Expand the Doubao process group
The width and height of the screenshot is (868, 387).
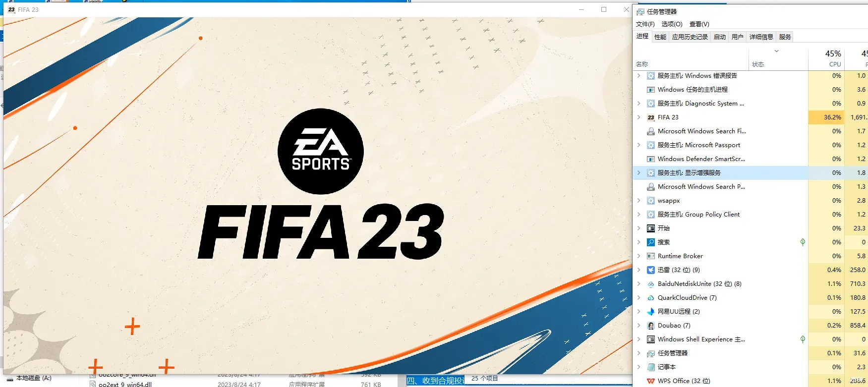click(x=639, y=326)
